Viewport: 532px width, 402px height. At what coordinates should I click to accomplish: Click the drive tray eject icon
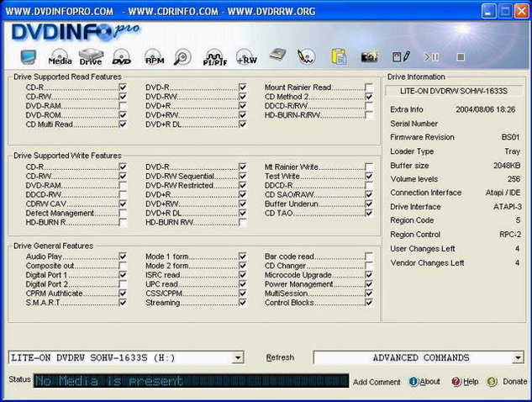click(x=277, y=56)
